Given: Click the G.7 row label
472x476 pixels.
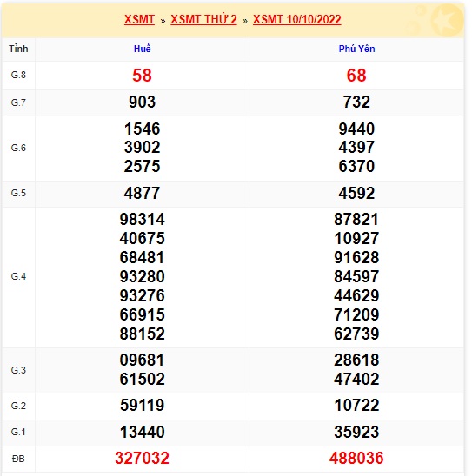Looking at the screenshot, I should (18, 102).
